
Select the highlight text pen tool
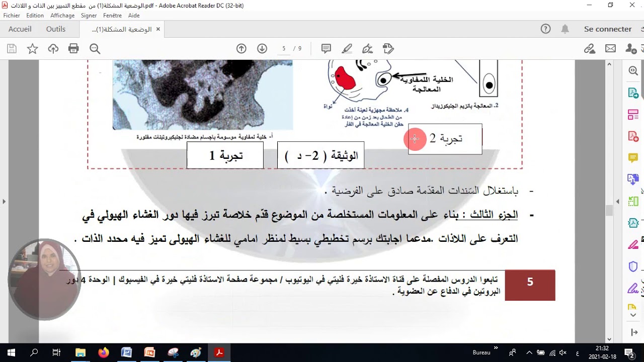(x=347, y=49)
